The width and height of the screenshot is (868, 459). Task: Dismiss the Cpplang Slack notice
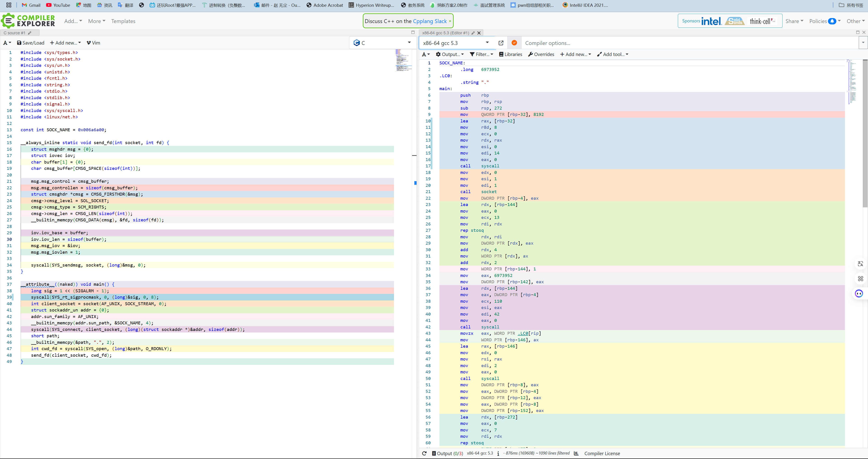450,21
